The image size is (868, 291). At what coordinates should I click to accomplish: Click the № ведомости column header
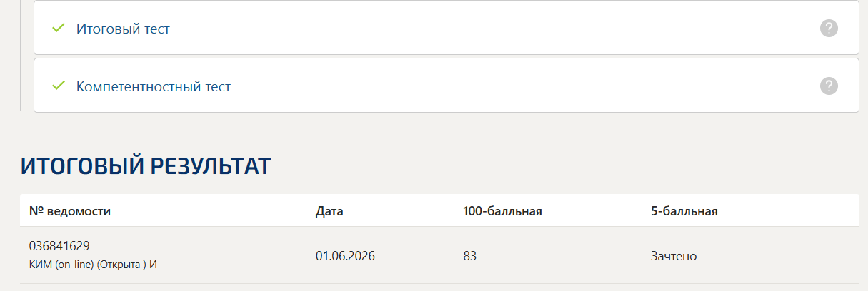(x=70, y=211)
